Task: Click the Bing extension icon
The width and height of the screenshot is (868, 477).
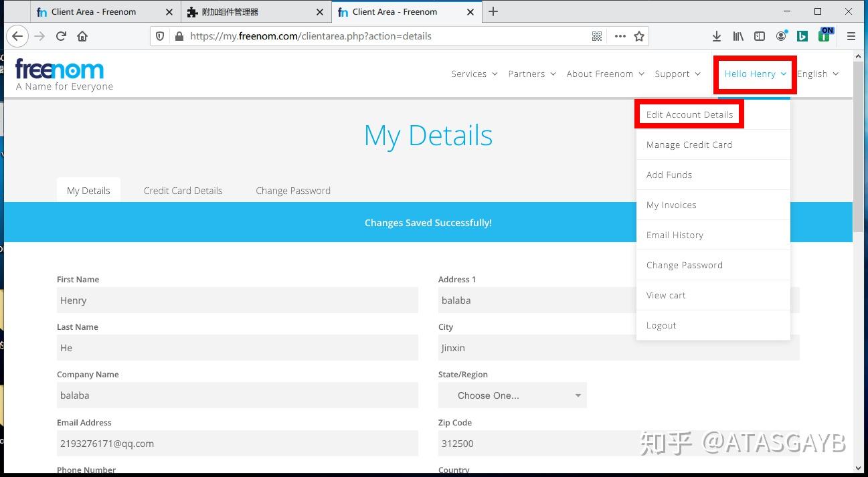Action: click(x=802, y=36)
